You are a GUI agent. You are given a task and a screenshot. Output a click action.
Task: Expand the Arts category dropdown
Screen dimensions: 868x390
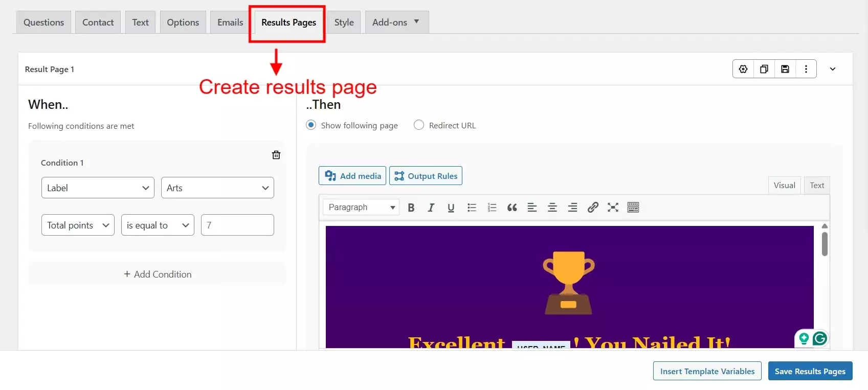(217, 188)
